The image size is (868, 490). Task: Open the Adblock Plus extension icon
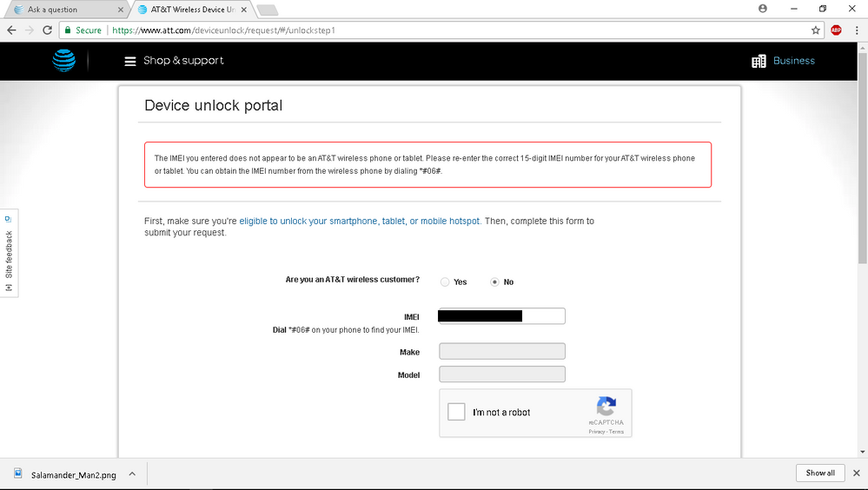836,30
